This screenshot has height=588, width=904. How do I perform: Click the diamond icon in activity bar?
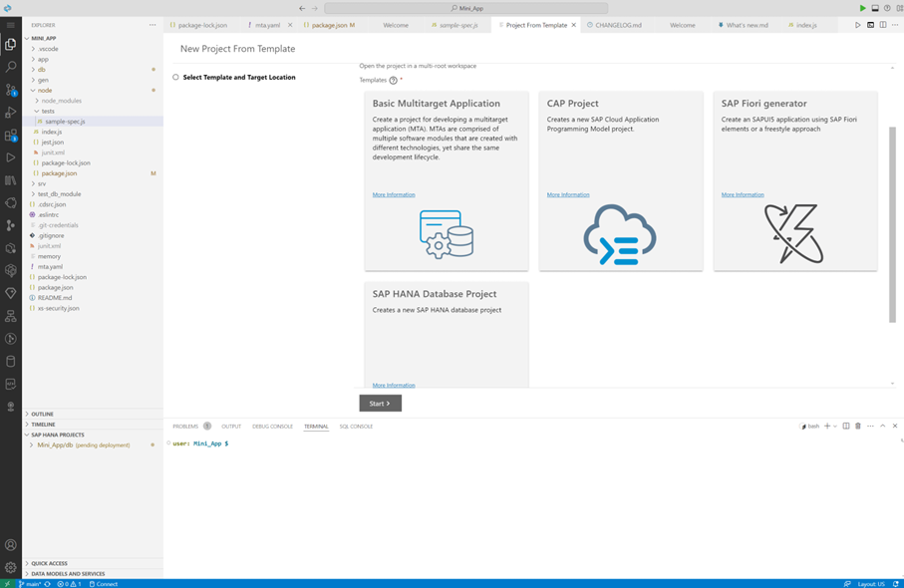pos(10,293)
